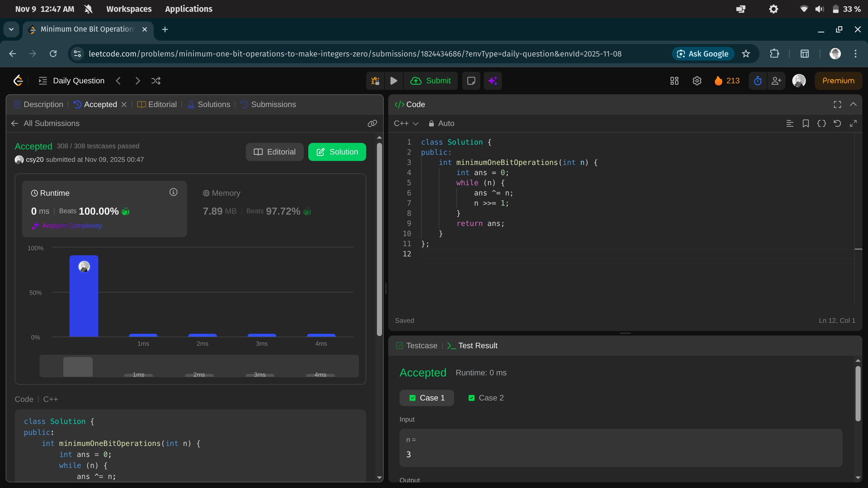Image resolution: width=868 pixels, height=488 pixels.
Task: Bookmark page with star toggle
Action: tap(746, 54)
